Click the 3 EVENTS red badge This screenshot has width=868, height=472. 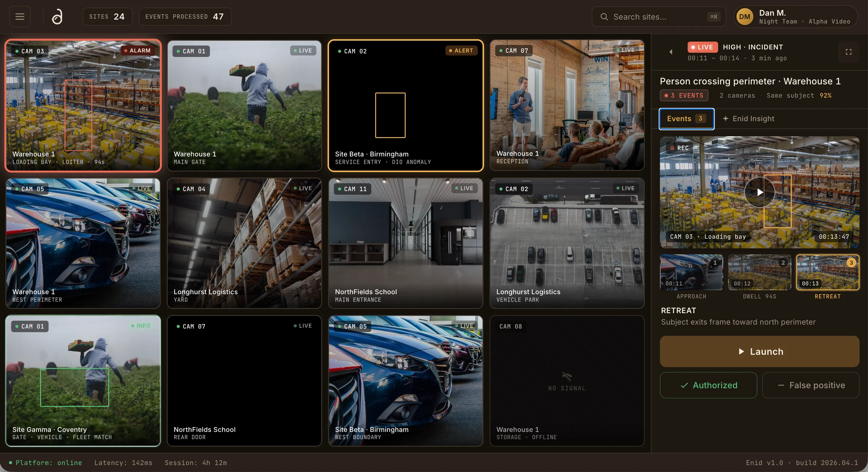684,95
